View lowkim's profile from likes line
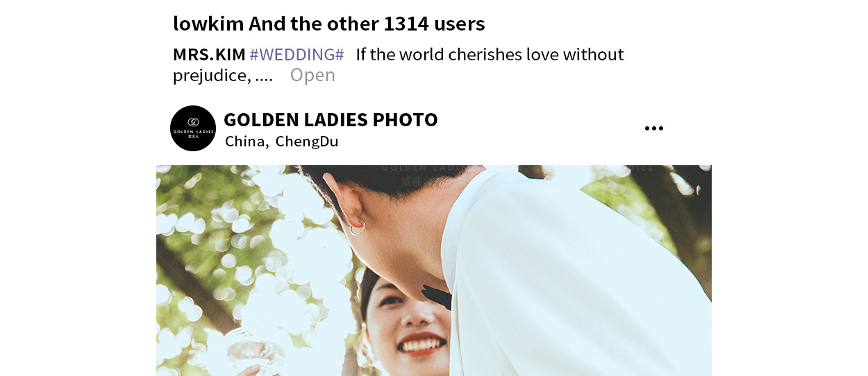Image resolution: width=868 pixels, height=376 pixels. (x=208, y=24)
